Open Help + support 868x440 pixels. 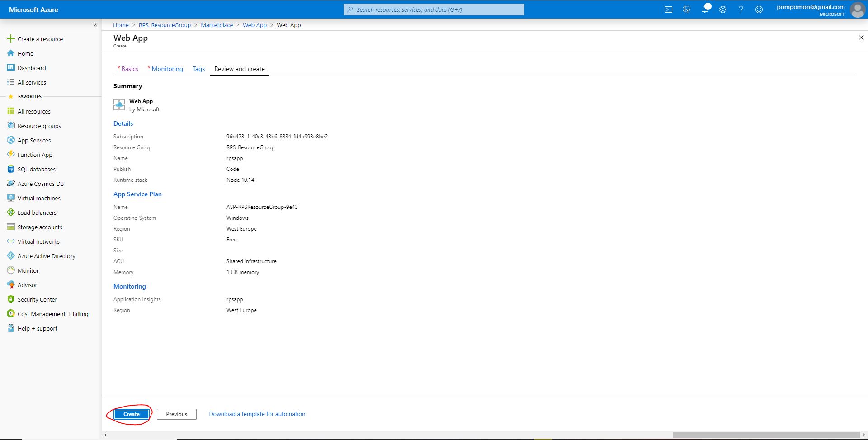click(x=37, y=328)
